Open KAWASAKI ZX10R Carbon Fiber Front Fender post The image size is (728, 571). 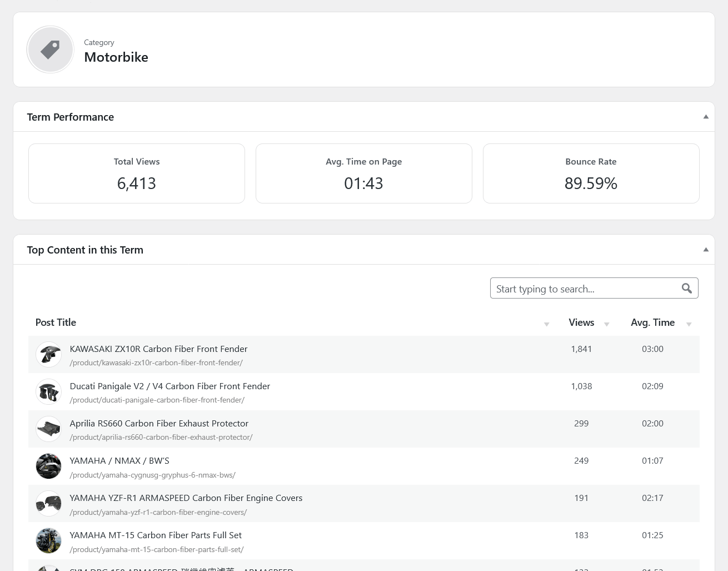[x=158, y=349]
